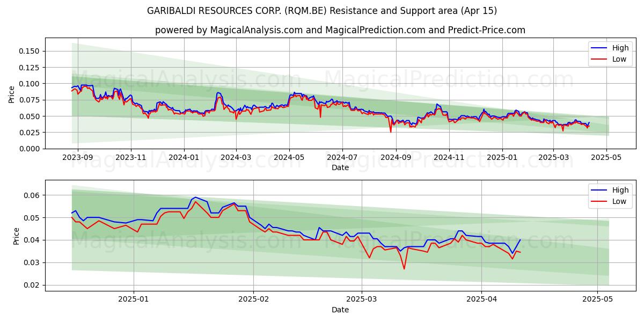
Task: Click the 2025-03 tick label on bottom chart
Action: pyautogui.click(x=362, y=299)
